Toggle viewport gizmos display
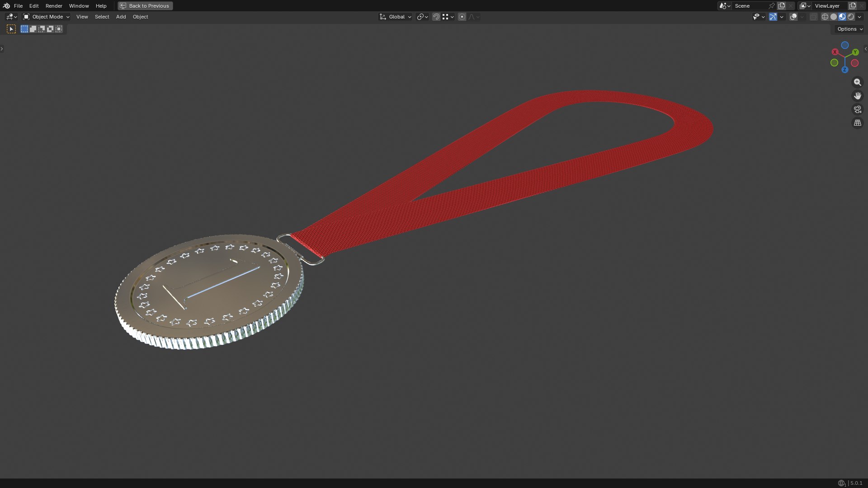Viewport: 868px width, 488px height. [773, 17]
